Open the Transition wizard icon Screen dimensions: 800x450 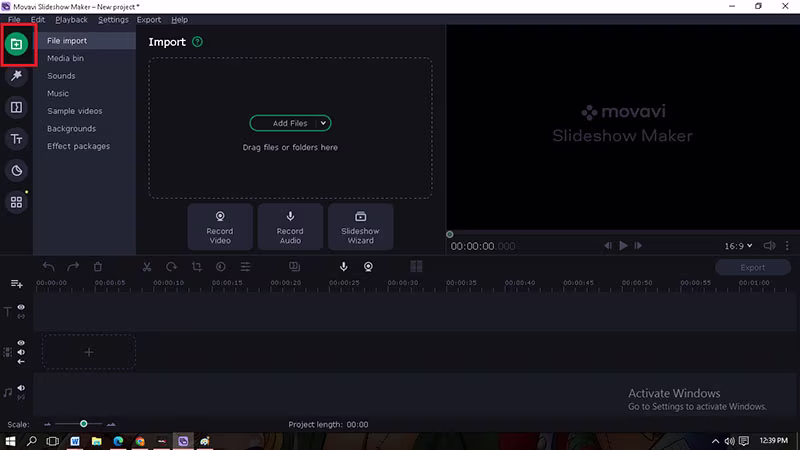(x=294, y=266)
